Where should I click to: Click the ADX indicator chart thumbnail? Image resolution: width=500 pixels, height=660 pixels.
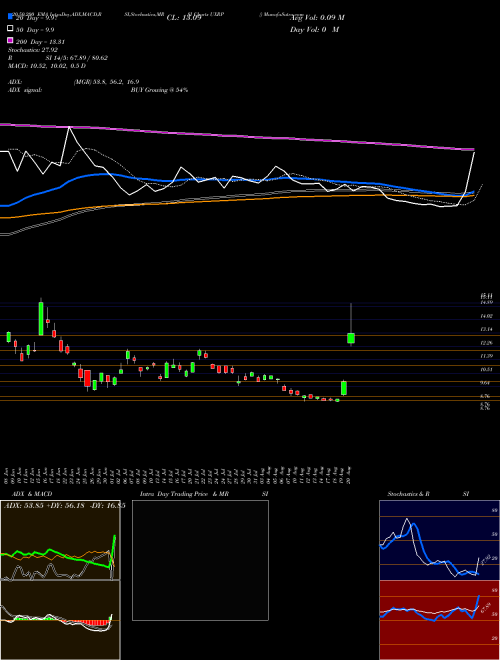[60, 540]
